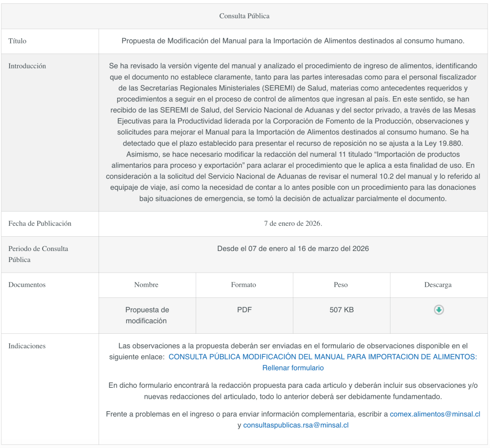The image size is (490, 448).
Task: Click the 507 KB file size cell
Action: 341,310
